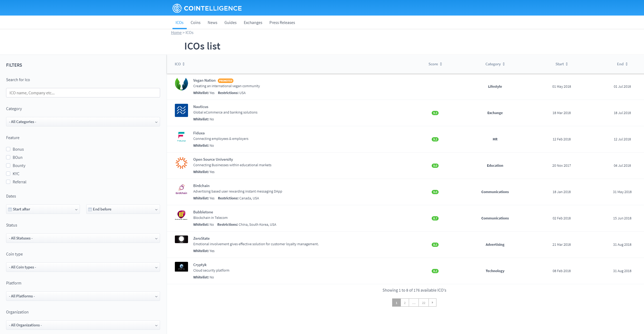
Task: Click the Nauticus blue logo icon
Action: (x=181, y=110)
